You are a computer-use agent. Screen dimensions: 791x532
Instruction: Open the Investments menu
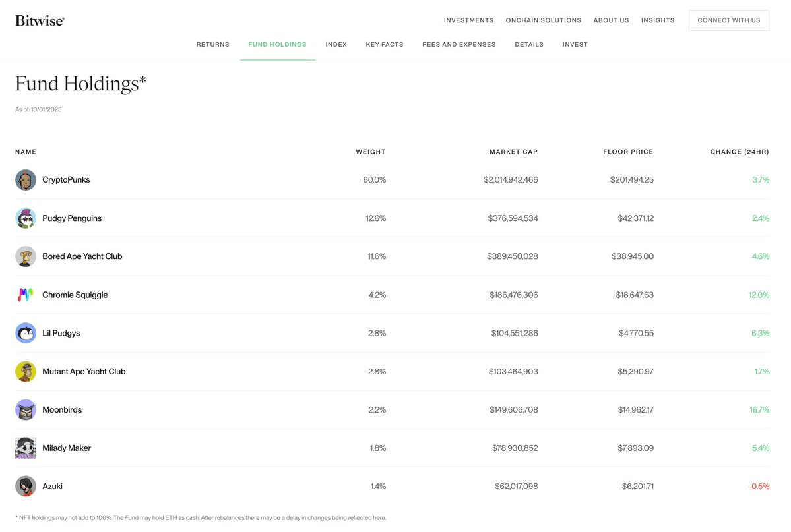pos(468,20)
